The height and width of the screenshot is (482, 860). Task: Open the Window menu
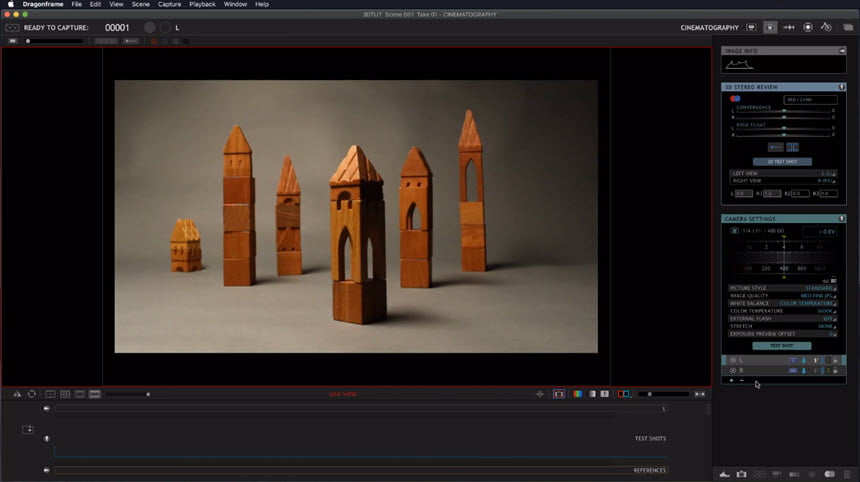point(235,4)
